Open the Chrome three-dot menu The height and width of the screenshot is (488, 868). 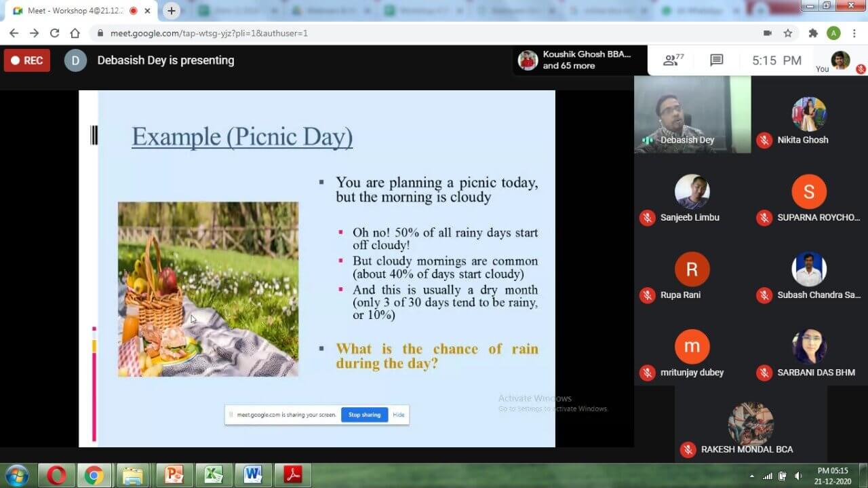pos(854,33)
